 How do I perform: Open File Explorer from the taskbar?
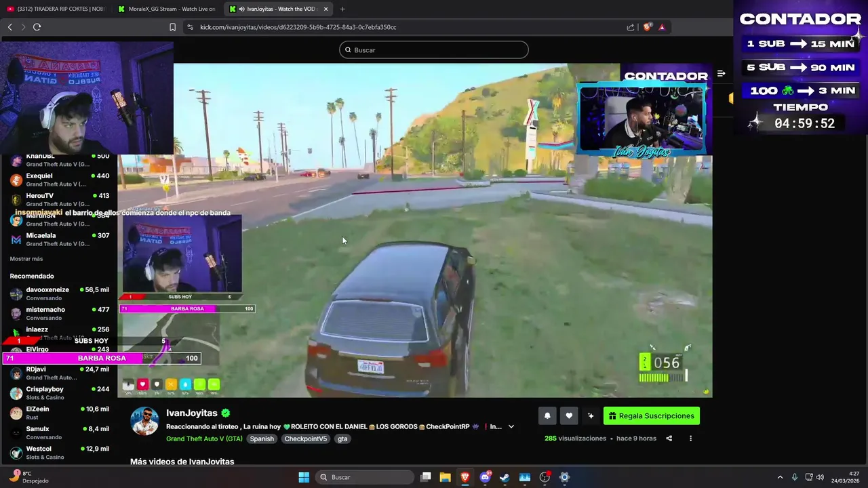(446, 477)
